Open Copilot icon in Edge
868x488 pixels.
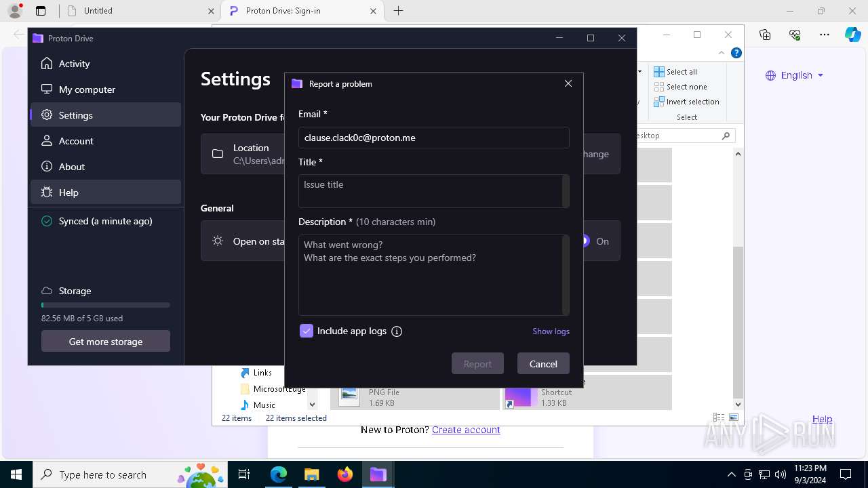[853, 35]
